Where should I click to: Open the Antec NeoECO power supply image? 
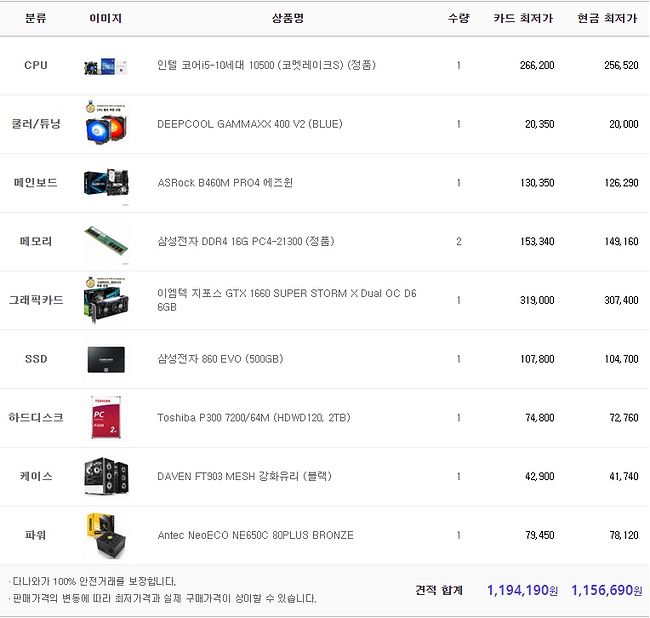106,535
